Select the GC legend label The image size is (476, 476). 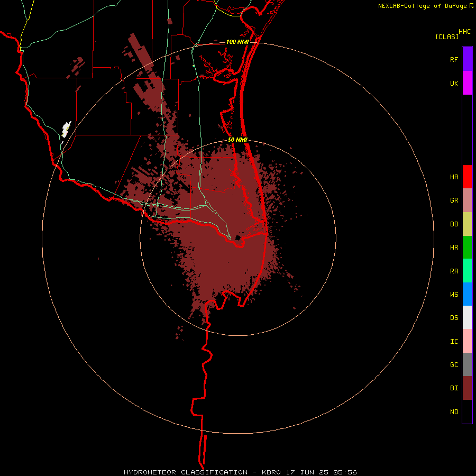point(454,365)
